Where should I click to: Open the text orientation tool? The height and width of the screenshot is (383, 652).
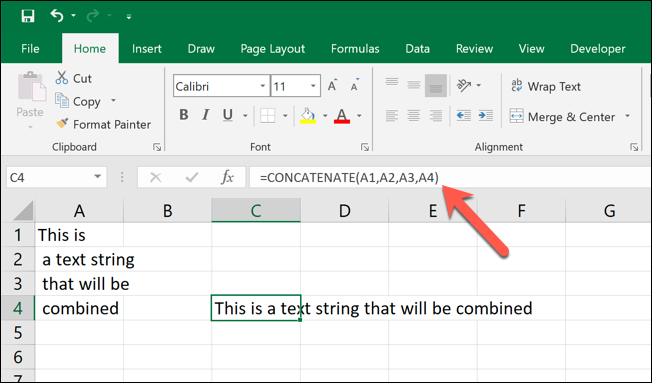tap(464, 85)
